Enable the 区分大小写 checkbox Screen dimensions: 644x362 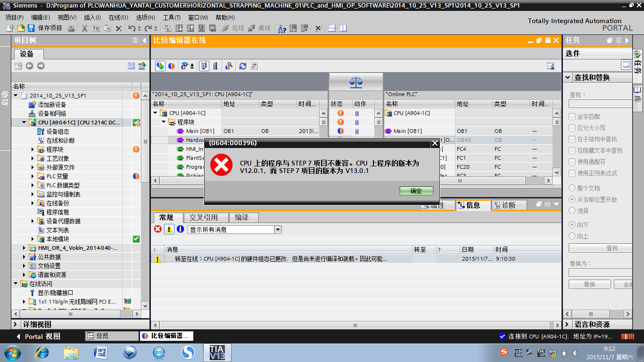572,128
